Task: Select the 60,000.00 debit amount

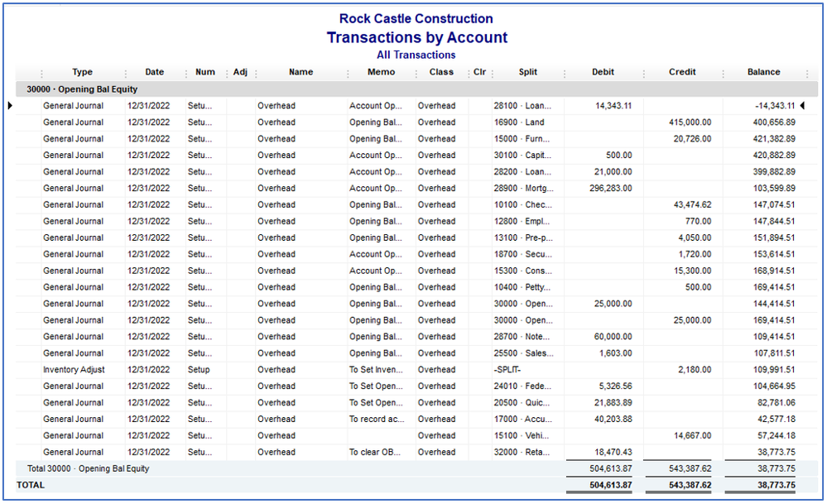Action: click(x=613, y=337)
